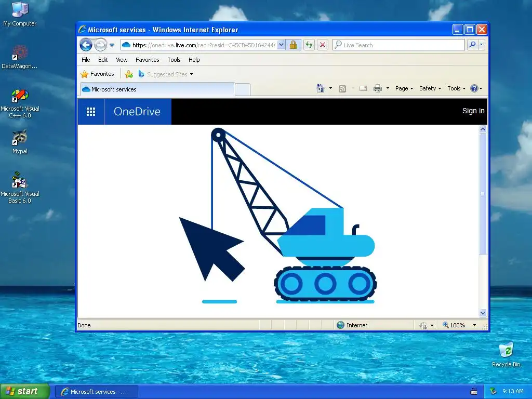Click the Read Mail envelope icon
The image size is (532, 399).
[x=363, y=88]
